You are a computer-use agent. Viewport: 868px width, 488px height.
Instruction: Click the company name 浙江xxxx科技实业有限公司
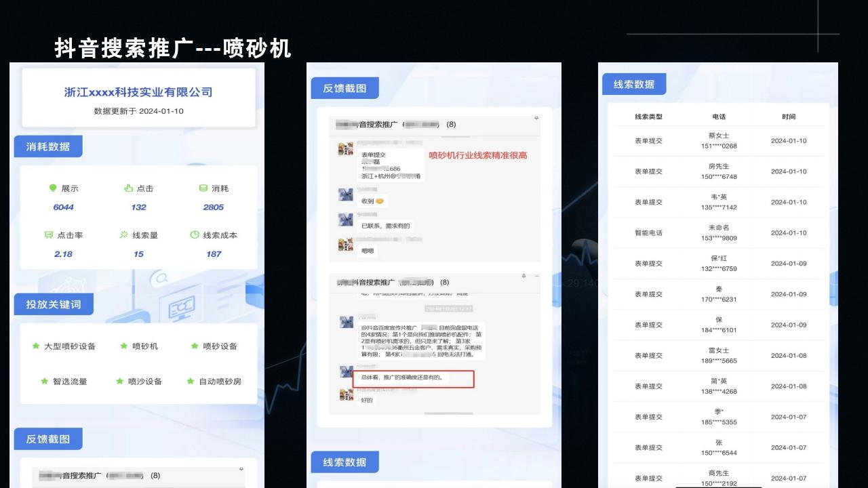point(138,92)
